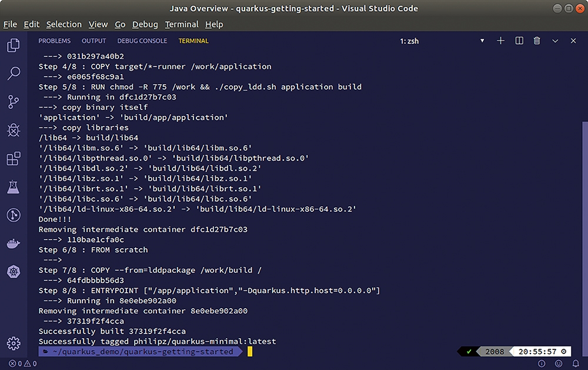The height and width of the screenshot is (370, 588).
Task: Close the Visual Studio Code window
Action: [x=580, y=8]
